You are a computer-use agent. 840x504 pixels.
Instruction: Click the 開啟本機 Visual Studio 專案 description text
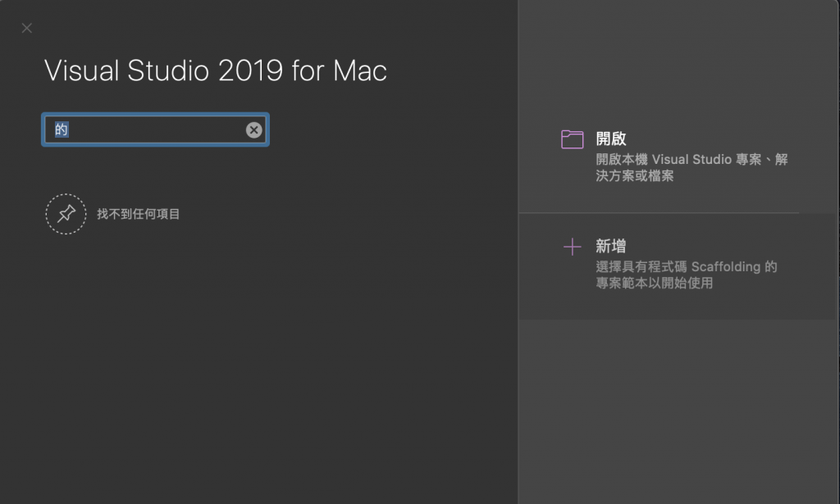692,160
